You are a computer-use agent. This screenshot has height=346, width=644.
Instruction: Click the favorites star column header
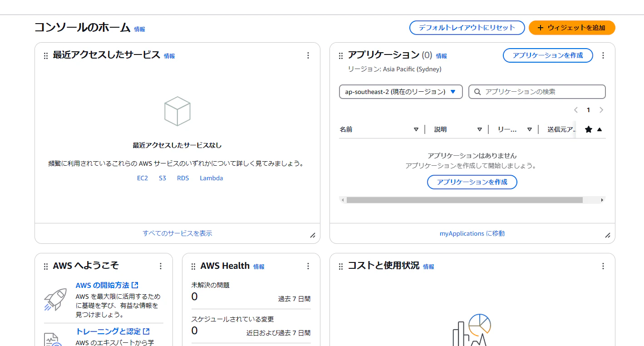pos(589,129)
